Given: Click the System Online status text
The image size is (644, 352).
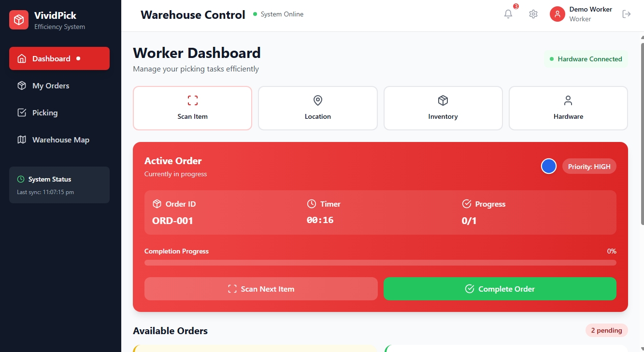Looking at the screenshot, I should pos(282,14).
